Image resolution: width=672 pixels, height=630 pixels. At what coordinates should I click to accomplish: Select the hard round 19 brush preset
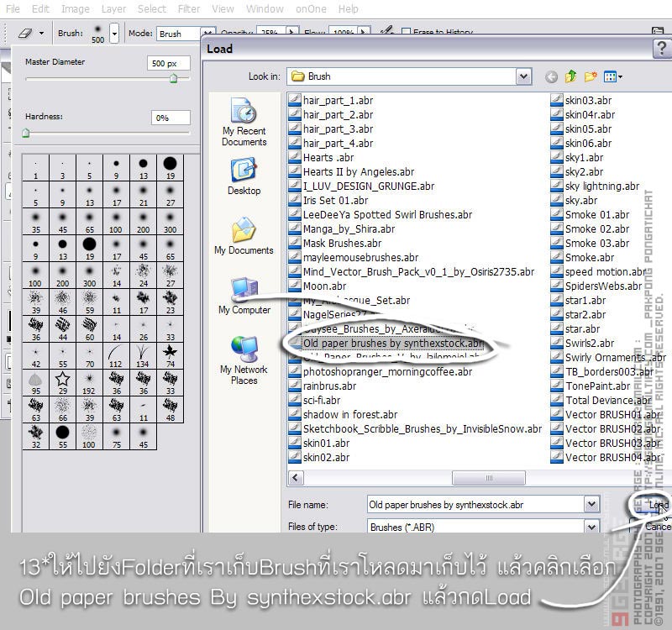pos(170,167)
